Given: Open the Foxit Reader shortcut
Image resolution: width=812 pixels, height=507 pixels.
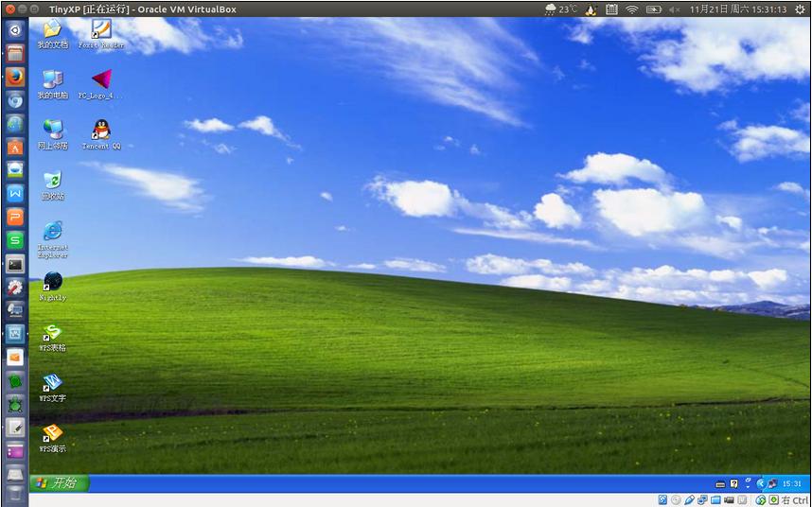Looking at the screenshot, I should [x=100, y=30].
